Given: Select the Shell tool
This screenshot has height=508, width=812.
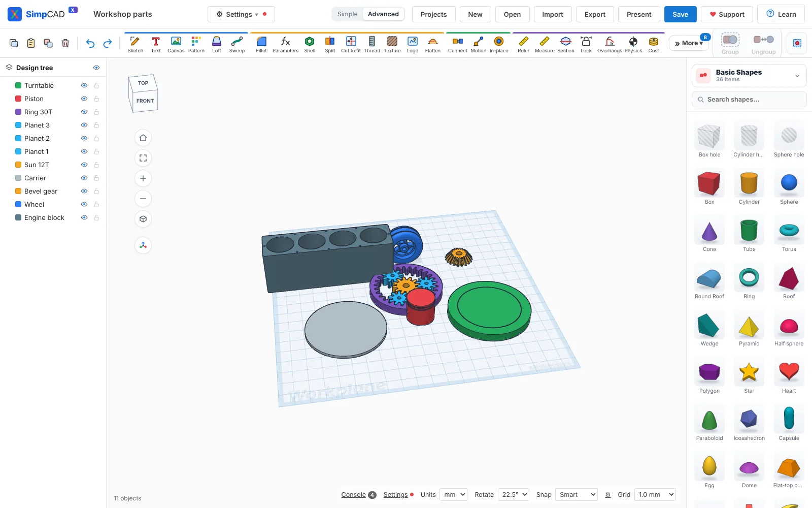Looking at the screenshot, I should pyautogui.click(x=310, y=44).
